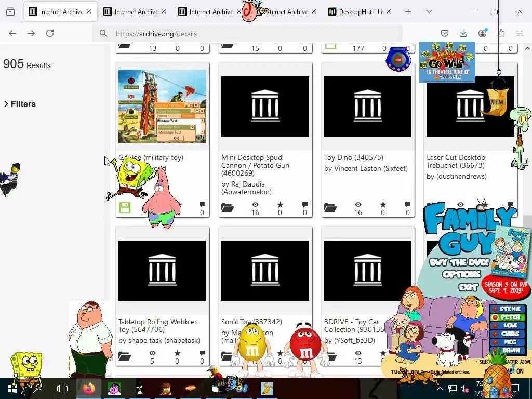Click the search magnifier in address bar

click(103, 34)
